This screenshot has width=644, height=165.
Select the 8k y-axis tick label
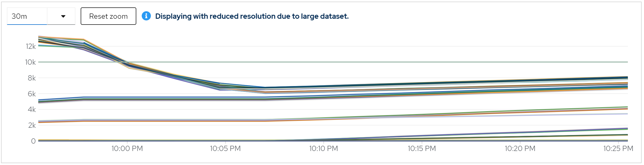click(x=31, y=78)
